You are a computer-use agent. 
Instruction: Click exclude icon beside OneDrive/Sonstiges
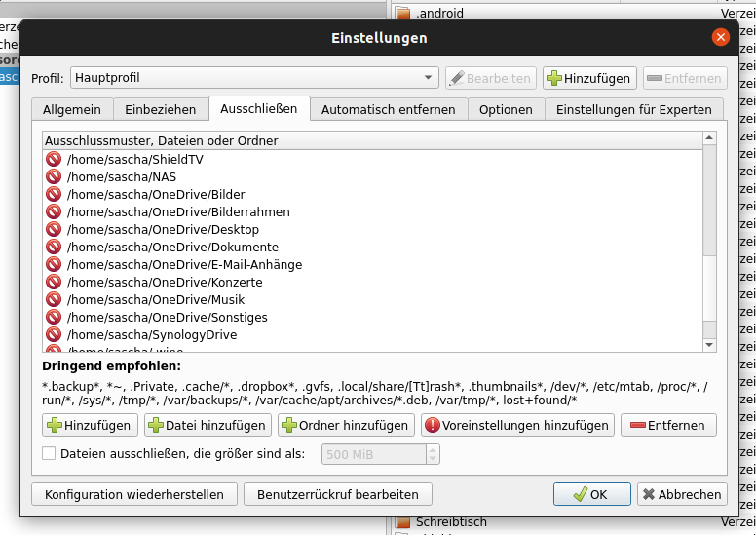click(54, 317)
